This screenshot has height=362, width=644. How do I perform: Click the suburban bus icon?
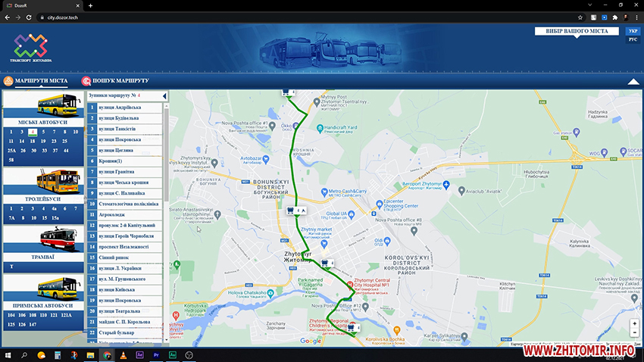[x=58, y=287]
